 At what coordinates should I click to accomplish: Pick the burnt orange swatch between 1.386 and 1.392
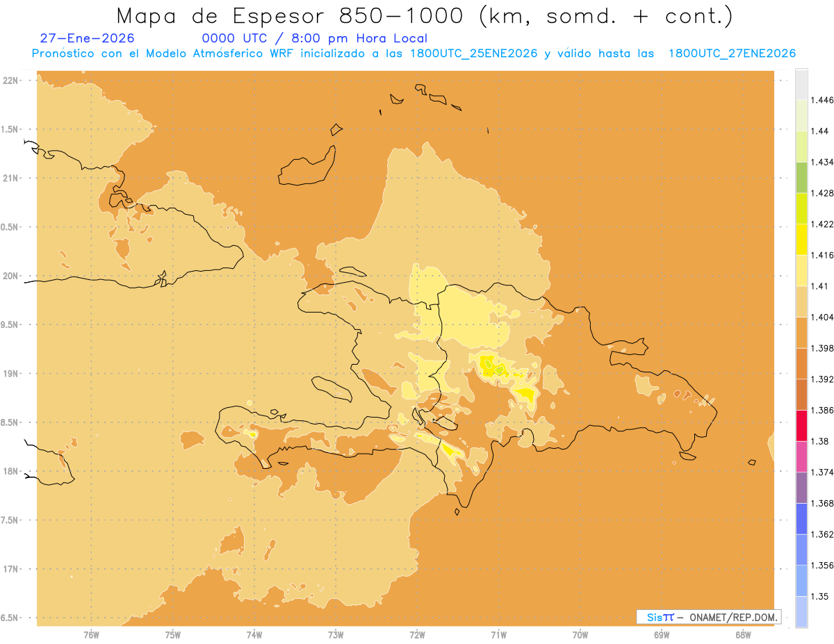[x=801, y=395]
